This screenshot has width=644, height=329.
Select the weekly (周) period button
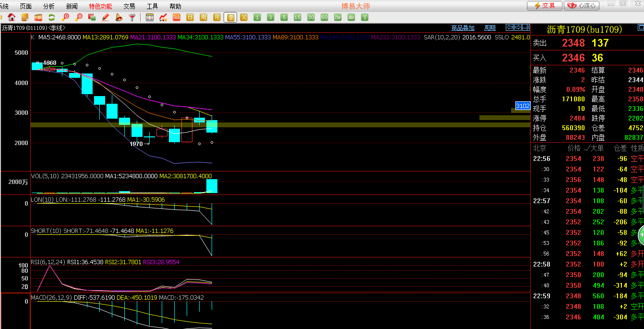click(x=203, y=17)
